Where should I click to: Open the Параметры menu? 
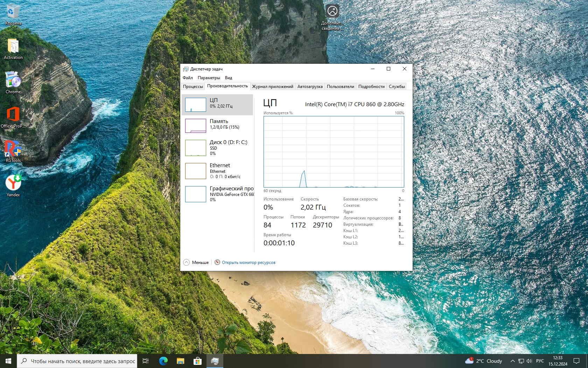pos(209,78)
